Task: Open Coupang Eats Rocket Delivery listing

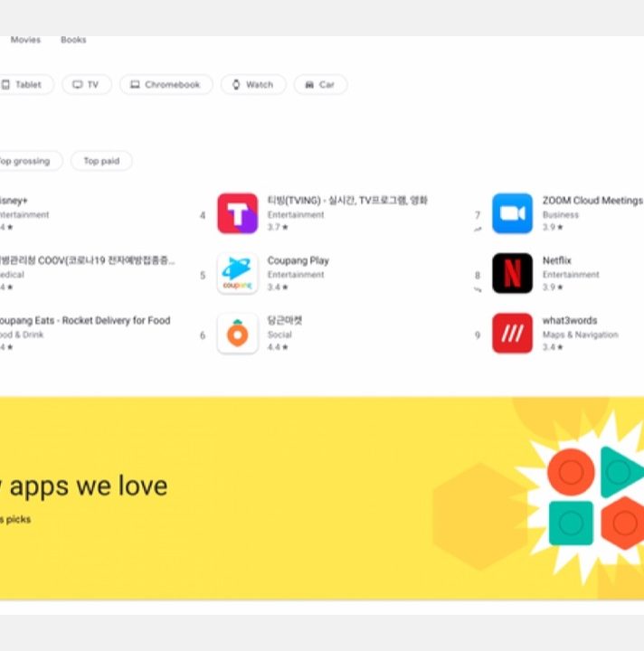Action: coord(85,320)
